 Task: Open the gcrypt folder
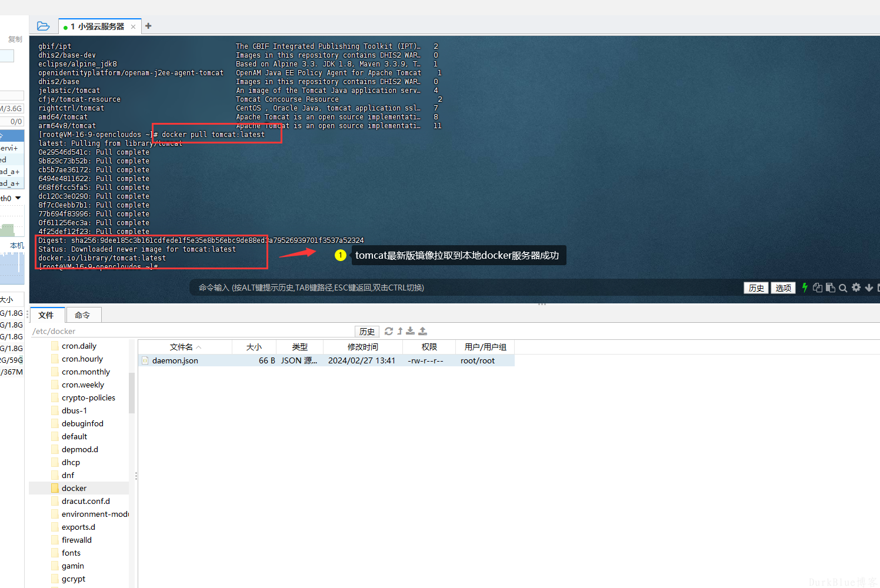click(74, 579)
